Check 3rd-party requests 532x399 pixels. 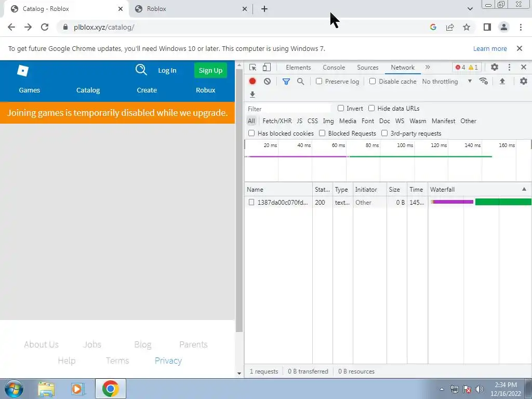pos(384,133)
